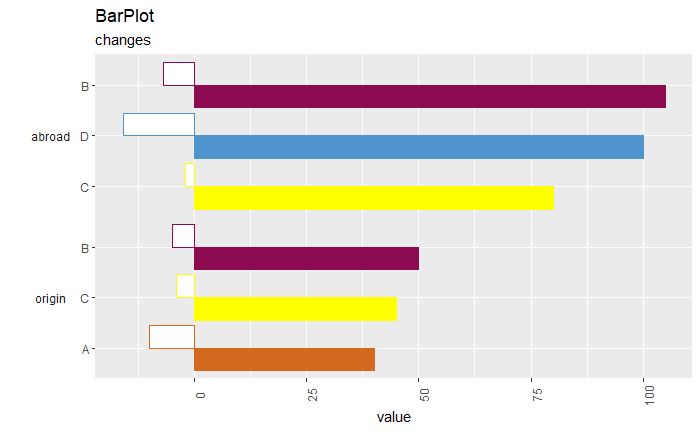700x432 pixels.
Task: Click maroon outlined negative bar in abroad B
Action: click(x=179, y=74)
